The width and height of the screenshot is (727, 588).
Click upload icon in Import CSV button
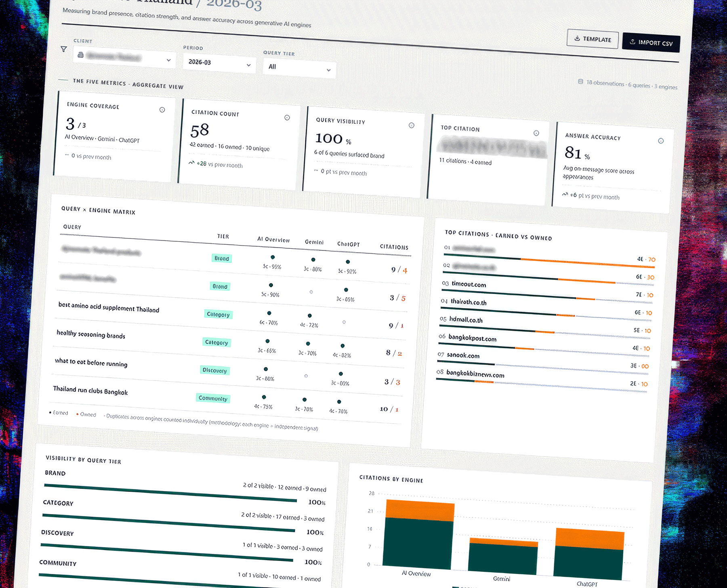click(x=632, y=42)
